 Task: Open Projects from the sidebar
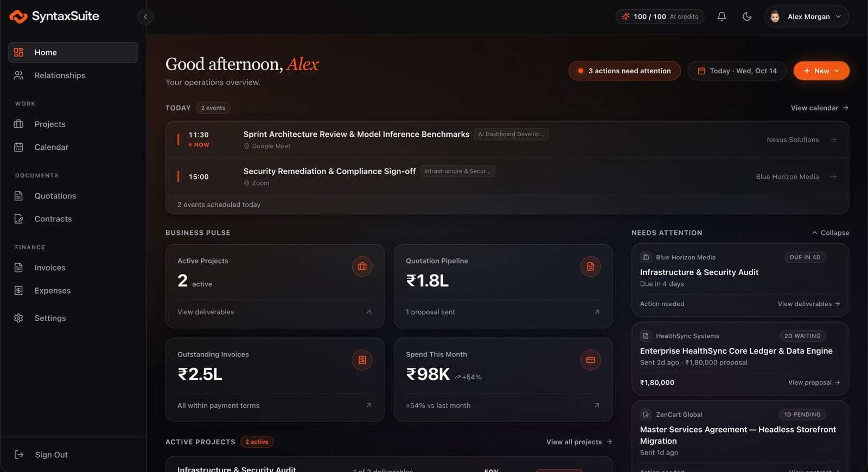(x=73, y=124)
